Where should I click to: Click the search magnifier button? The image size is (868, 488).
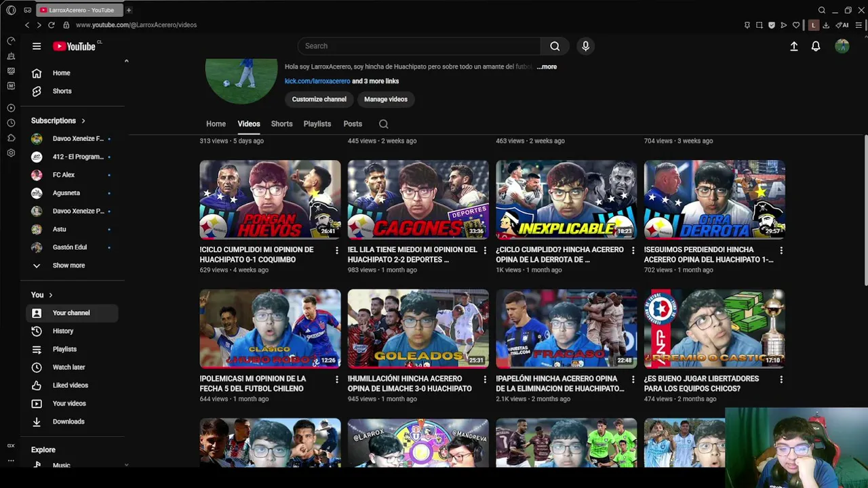[555, 46]
